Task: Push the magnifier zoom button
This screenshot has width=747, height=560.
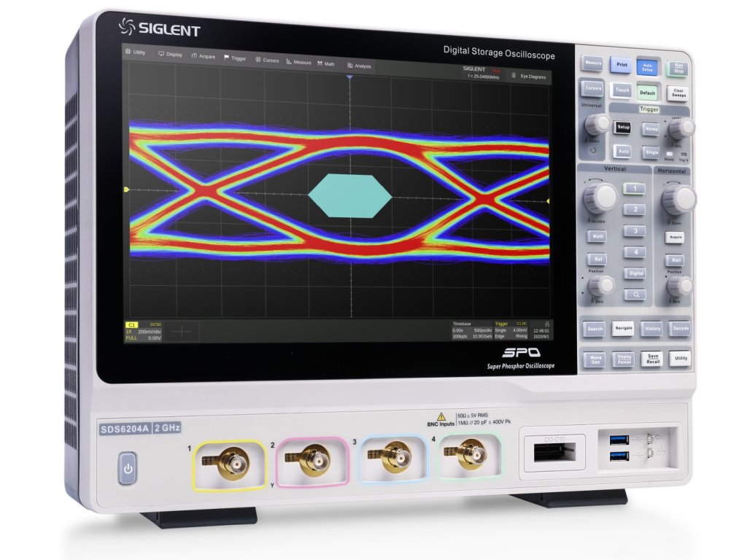Action: point(635,295)
